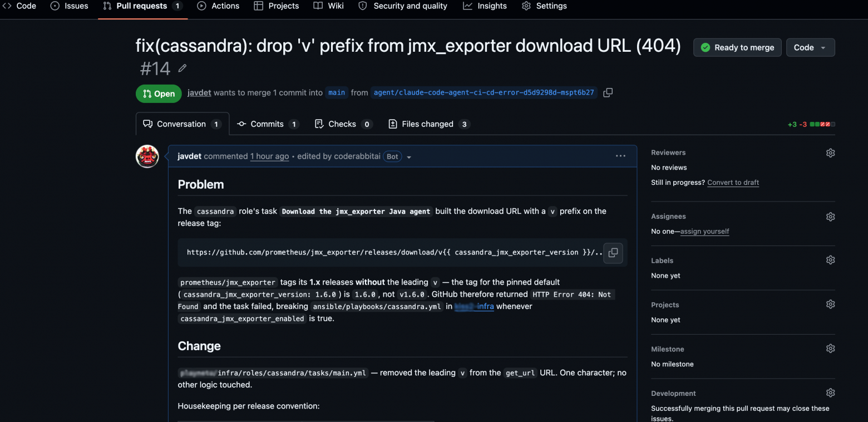Image resolution: width=868 pixels, height=422 pixels.
Task: Switch to the Commits tab
Action: tap(268, 124)
